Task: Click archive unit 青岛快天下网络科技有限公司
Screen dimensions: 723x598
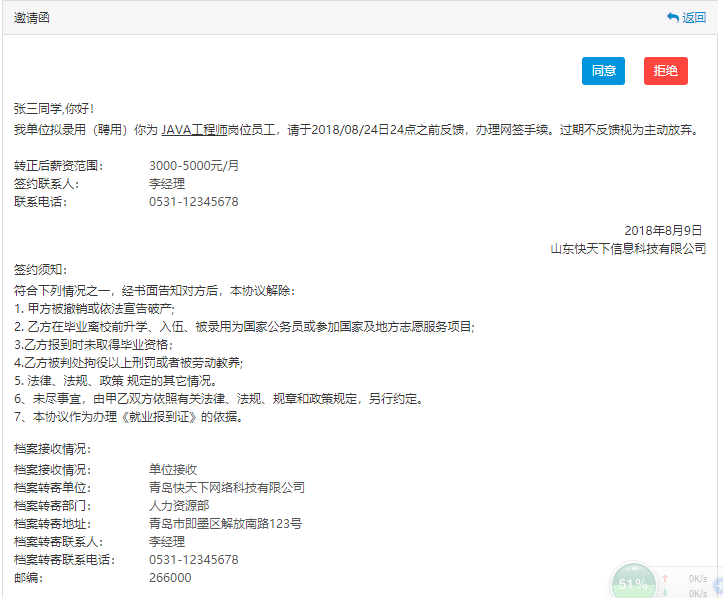Action: (226, 488)
